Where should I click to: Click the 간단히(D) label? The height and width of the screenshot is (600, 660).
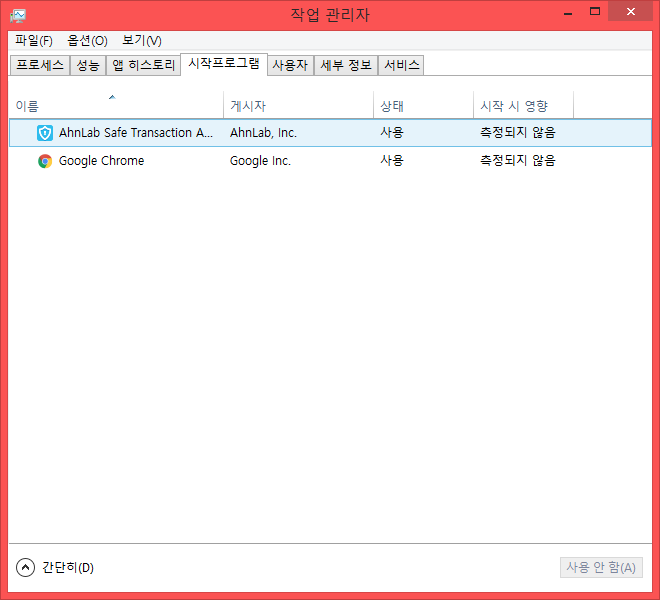click(68, 568)
